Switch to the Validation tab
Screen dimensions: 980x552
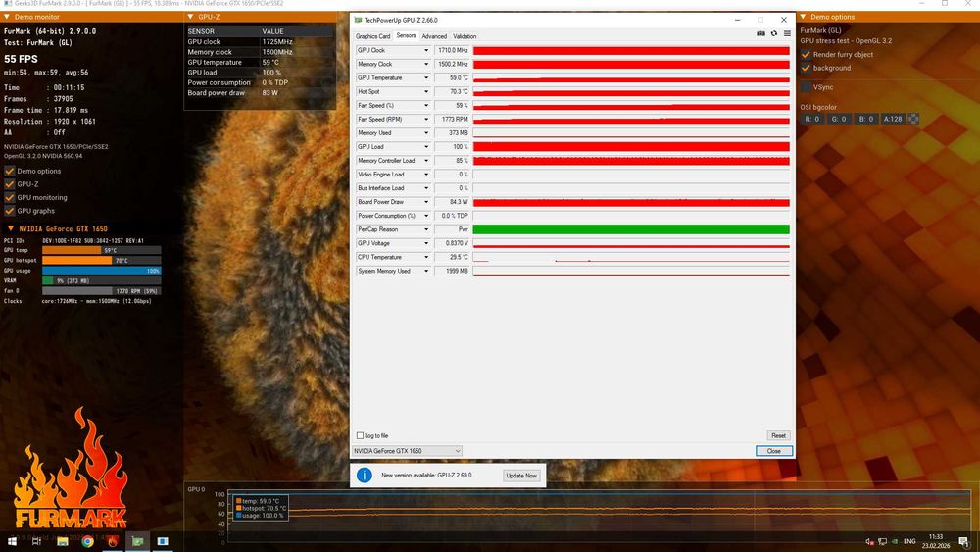[x=465, y=36]
